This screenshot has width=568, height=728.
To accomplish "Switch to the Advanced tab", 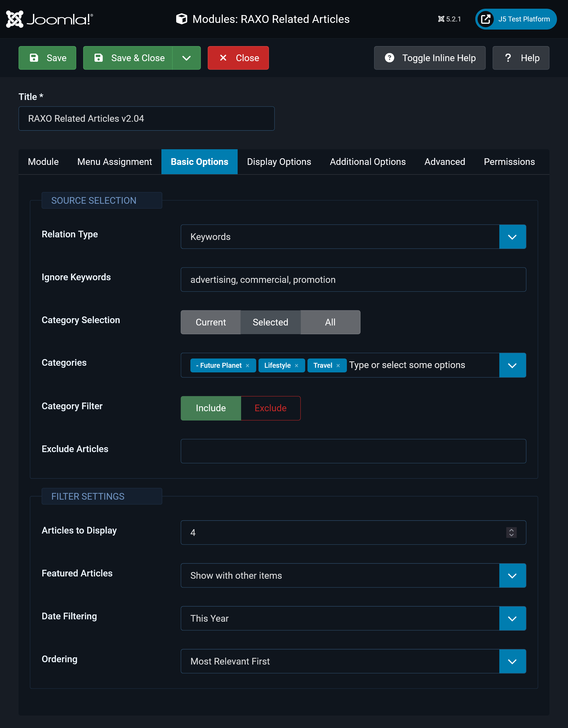I will pyautogui.click(x=444, y=161).
